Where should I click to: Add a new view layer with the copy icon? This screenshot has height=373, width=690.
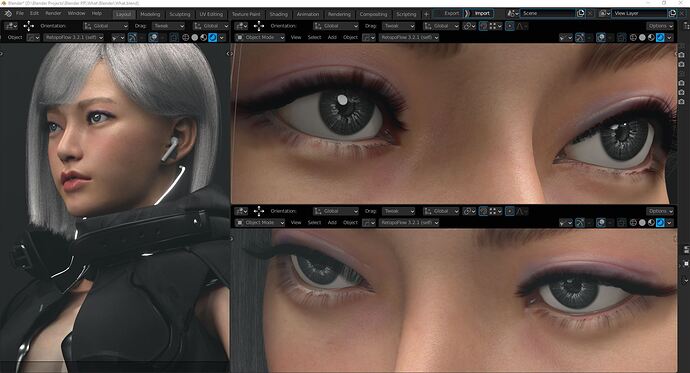coord(672,13)
